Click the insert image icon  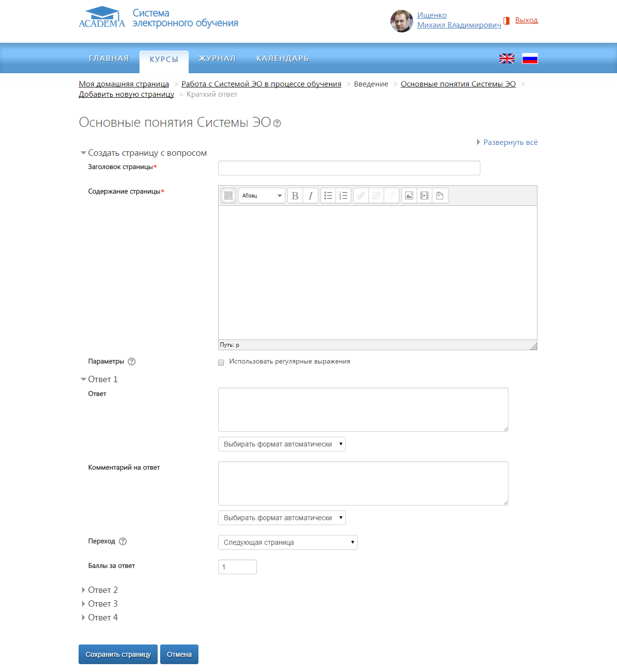[409, 196]
